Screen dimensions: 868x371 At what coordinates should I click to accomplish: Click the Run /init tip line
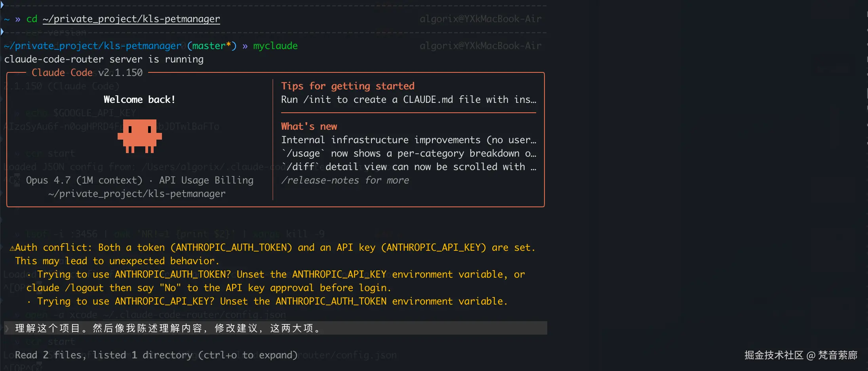(x=409, y=100)
